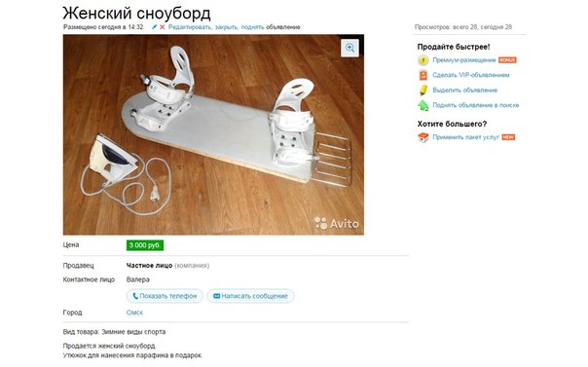Click the green up-arrow raise icon
Screen dimensions: 588x367
coord(423,105)
